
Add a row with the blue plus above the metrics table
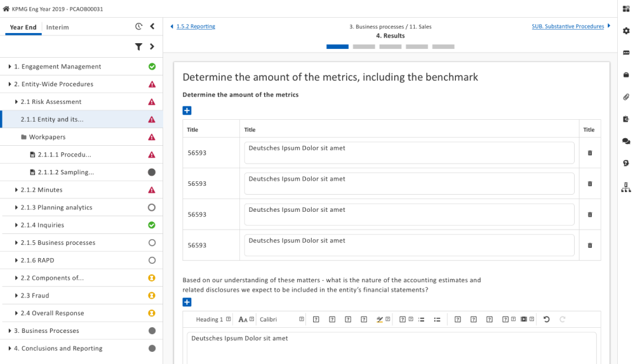pos(187,110)
